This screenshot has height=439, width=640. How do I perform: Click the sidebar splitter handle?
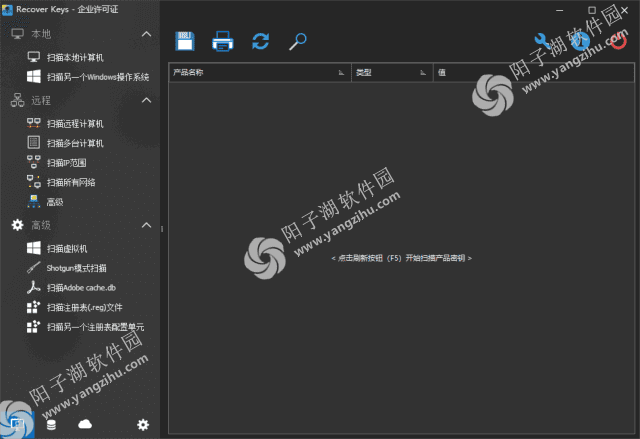162,229
